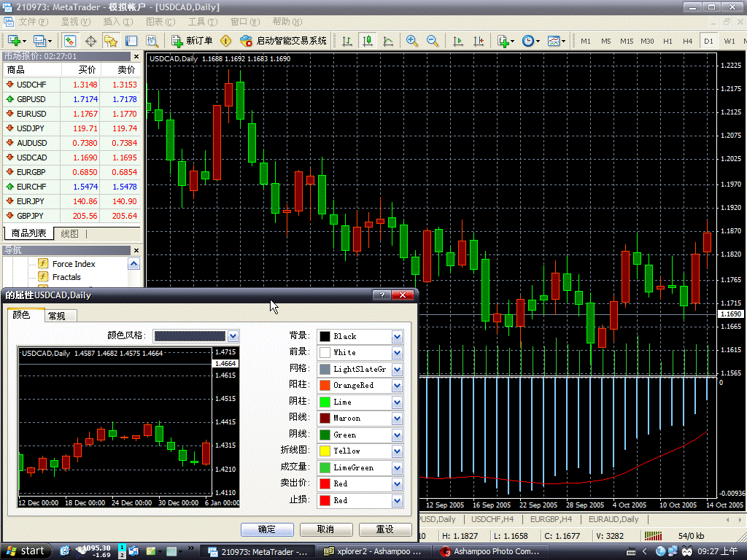This screenshot has width=747, height=560.
Task: Toggle the Terminal window icon
Action: point(131,41)
